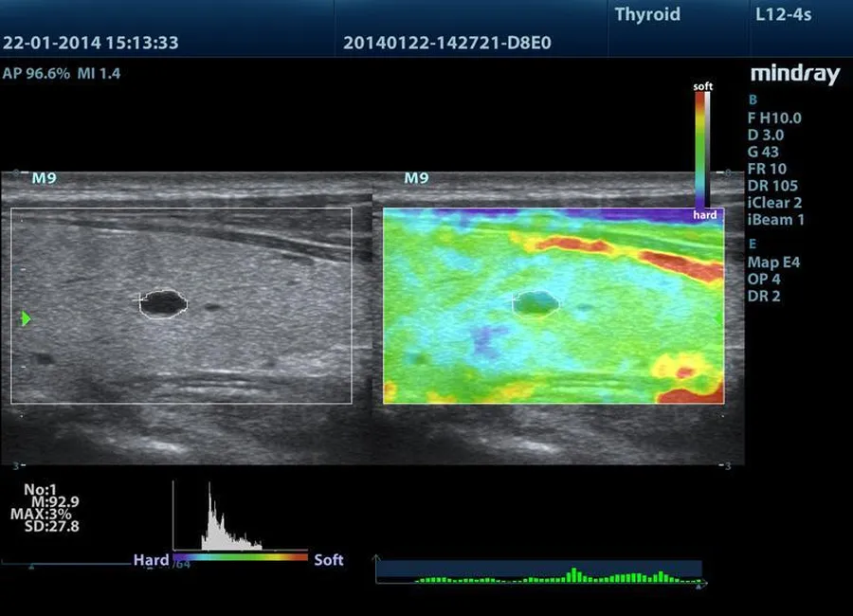Viewport: 853px width, 616px height.
Task: Click the Map E4 elastography setting
Action: (x=773, y=262)
